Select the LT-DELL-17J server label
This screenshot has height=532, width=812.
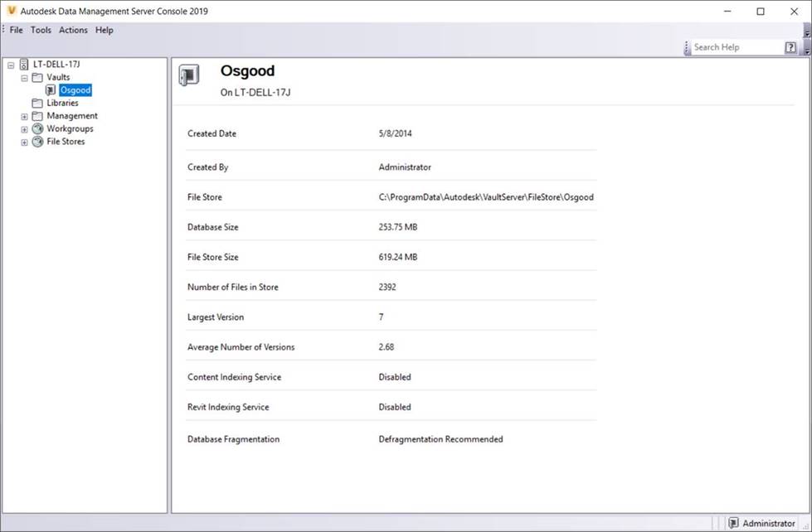(x=56, y=64)
